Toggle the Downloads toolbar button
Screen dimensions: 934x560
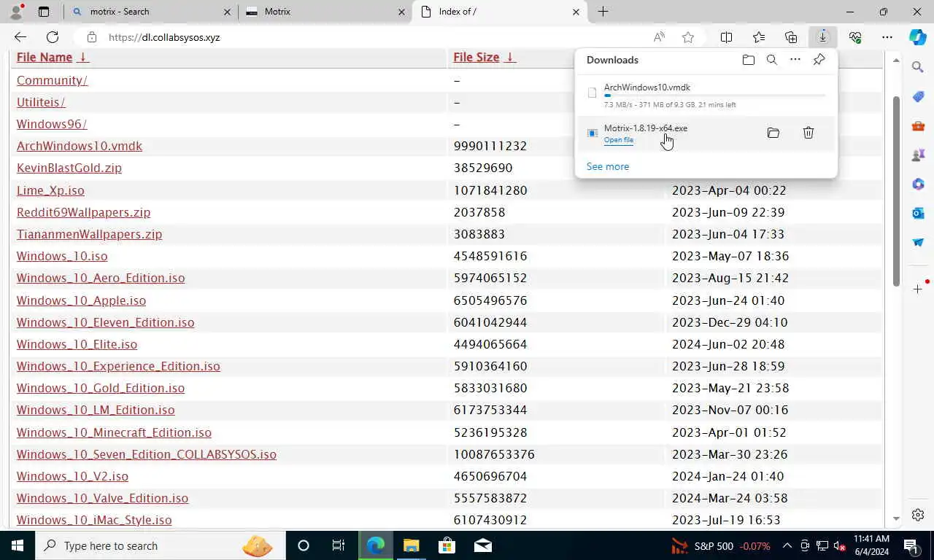822,37
